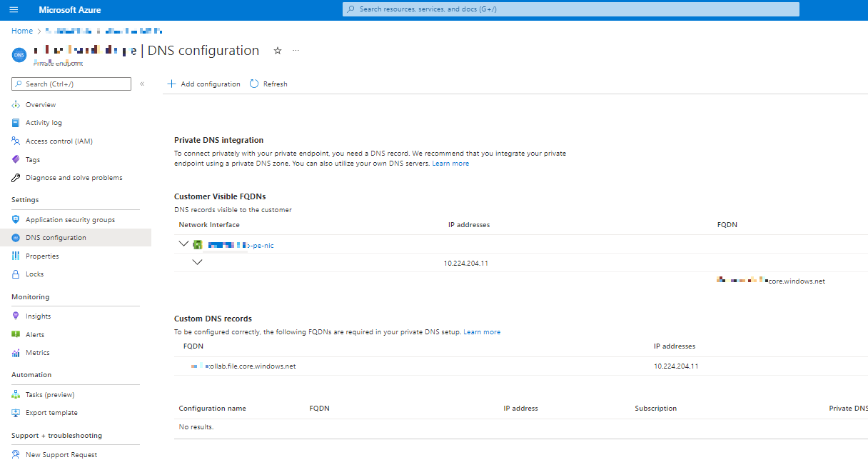Click the circular Refresh icon
Viewport: 868px width, 465px height.
(254, 84)
